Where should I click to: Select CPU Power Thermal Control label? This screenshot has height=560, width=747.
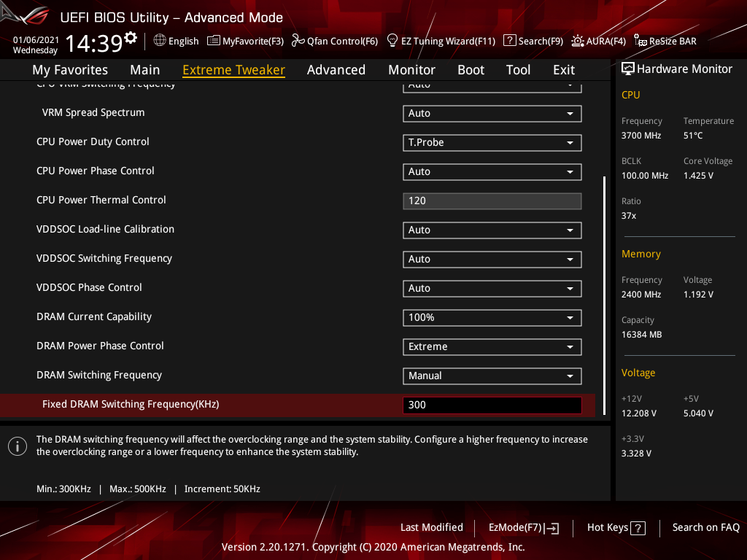[101, 200]
